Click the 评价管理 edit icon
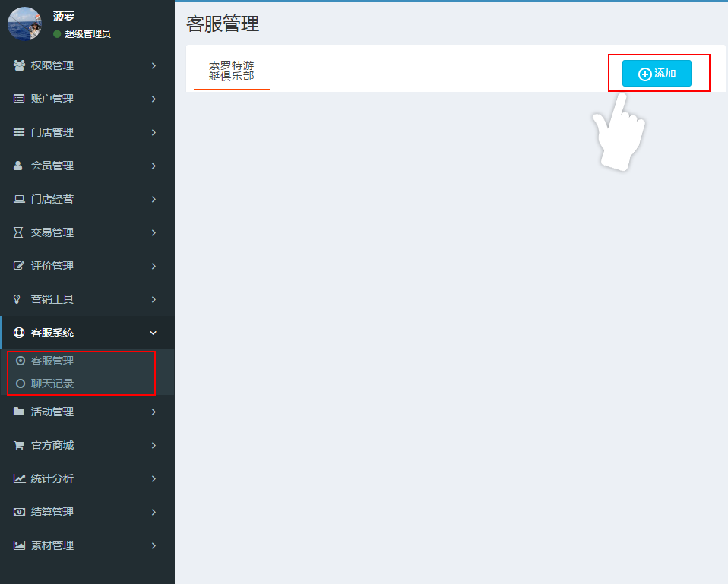728x584 pixels. (18, 266)
